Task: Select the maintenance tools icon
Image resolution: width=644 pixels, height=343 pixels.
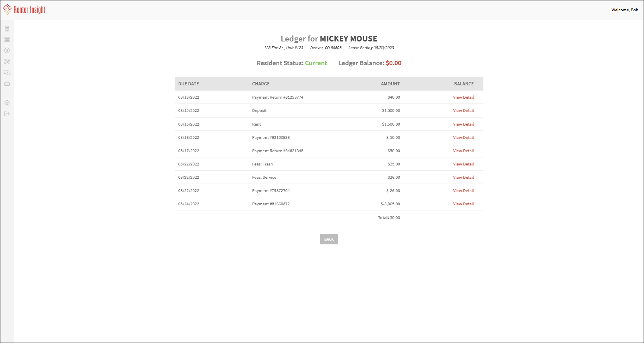Action: click(7, 62)
